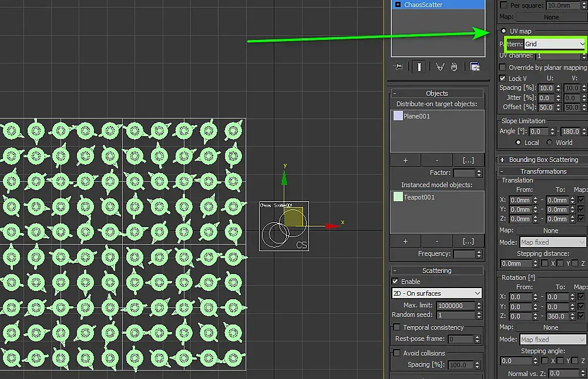Click the Random seed field
Viewport: 588px width, 379px height.
(x=456, y=315)
